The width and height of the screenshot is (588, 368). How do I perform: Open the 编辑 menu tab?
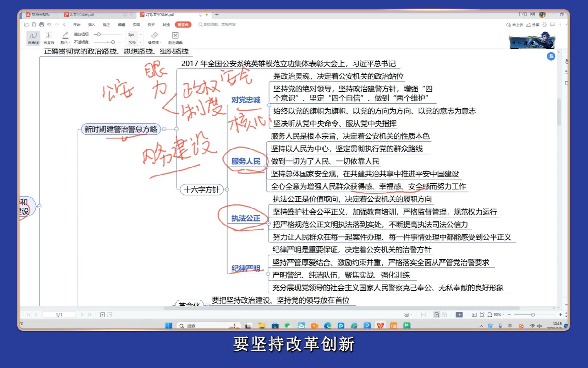(121, 25)
